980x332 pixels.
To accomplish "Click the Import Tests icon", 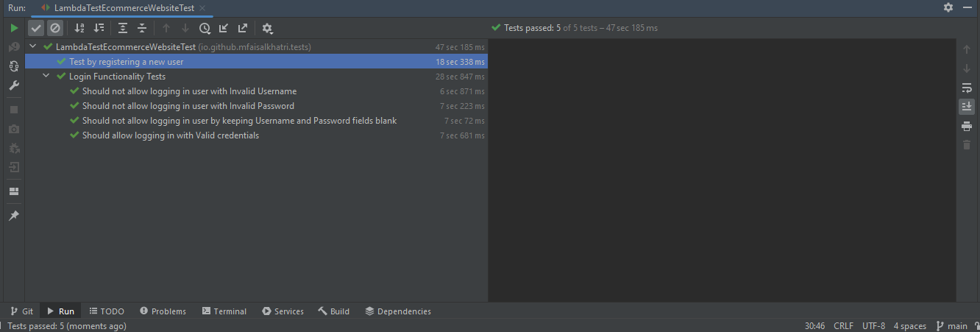I will pos(224,28).
